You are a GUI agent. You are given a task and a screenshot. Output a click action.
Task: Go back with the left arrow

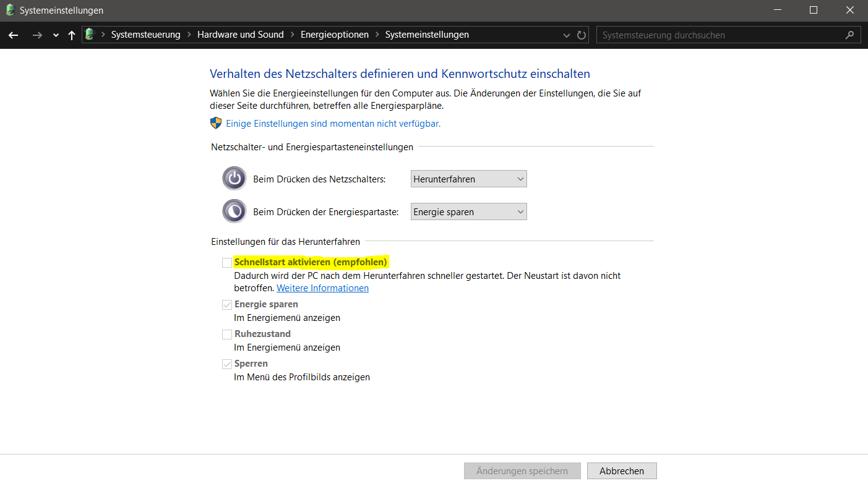(x=13, y=35)
